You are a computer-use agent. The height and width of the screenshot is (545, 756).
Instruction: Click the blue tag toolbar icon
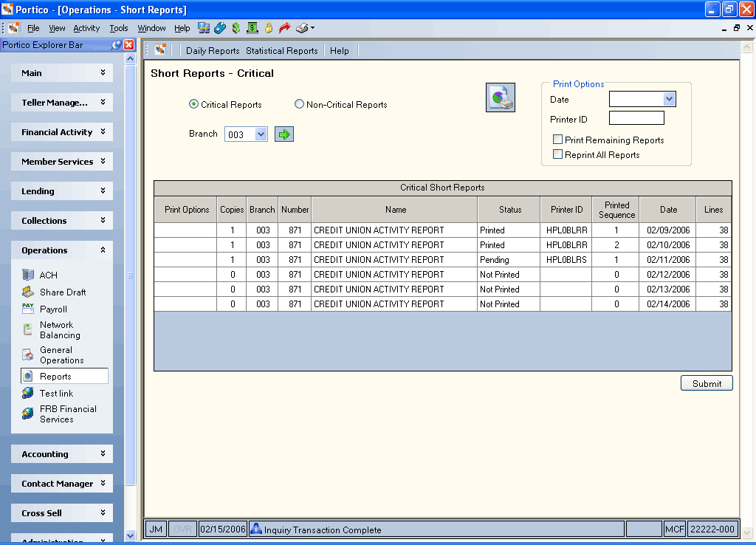pos(220,28)
